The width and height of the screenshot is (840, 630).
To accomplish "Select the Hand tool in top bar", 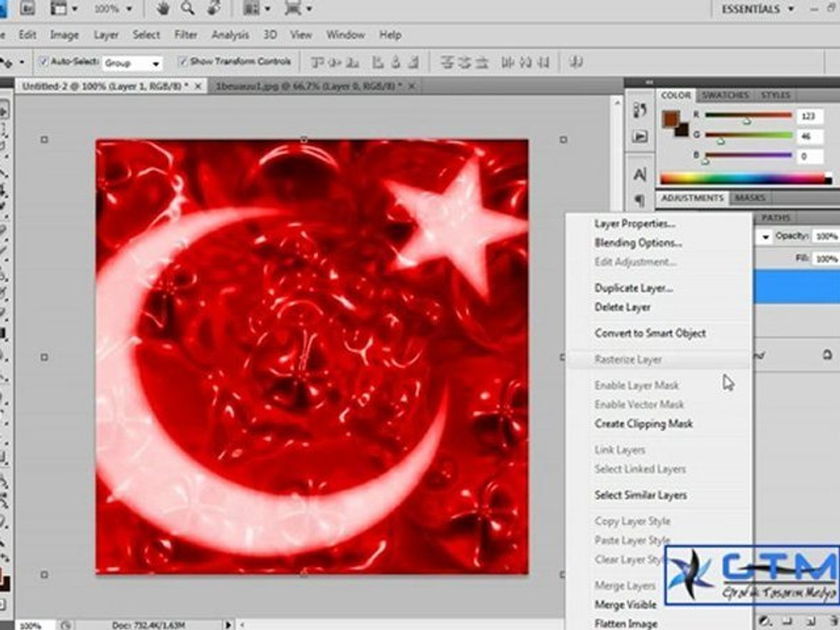I will (163, 9).
